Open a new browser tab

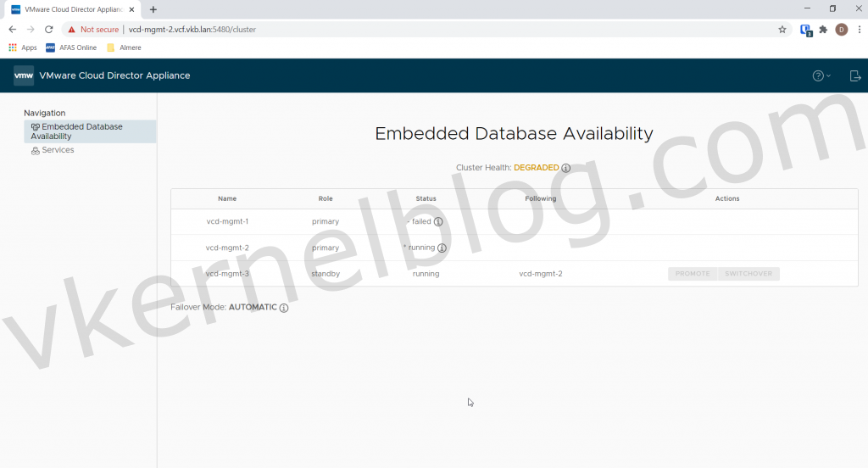click(153, 9)
